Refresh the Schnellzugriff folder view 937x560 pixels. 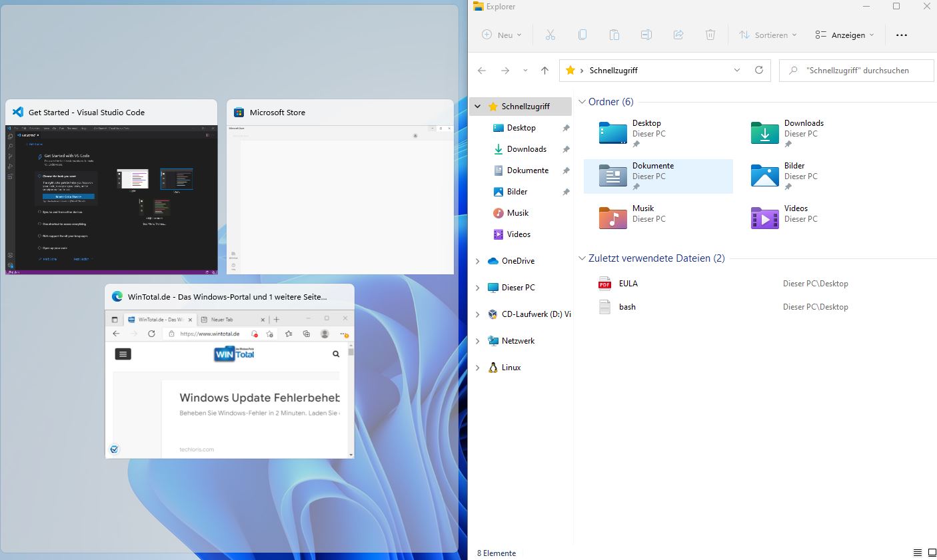[758, 70]
